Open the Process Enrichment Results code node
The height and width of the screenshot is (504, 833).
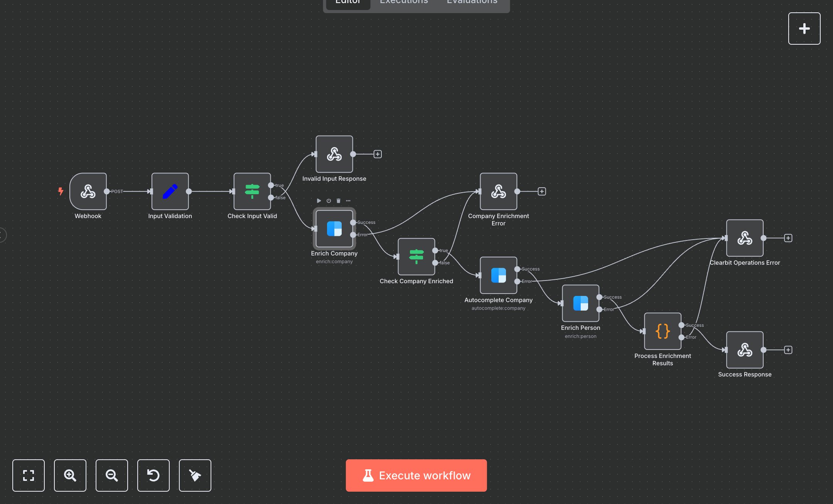click(x=662, y=331)
